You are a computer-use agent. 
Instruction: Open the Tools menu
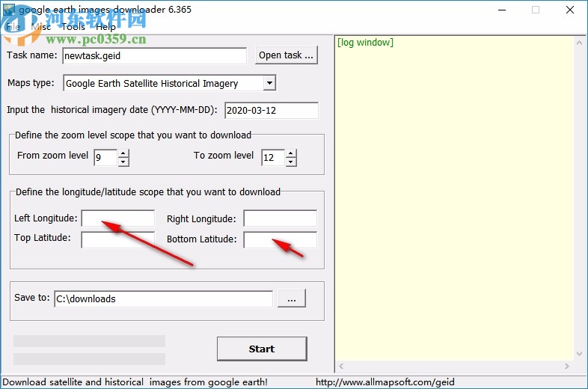(73, 27)
